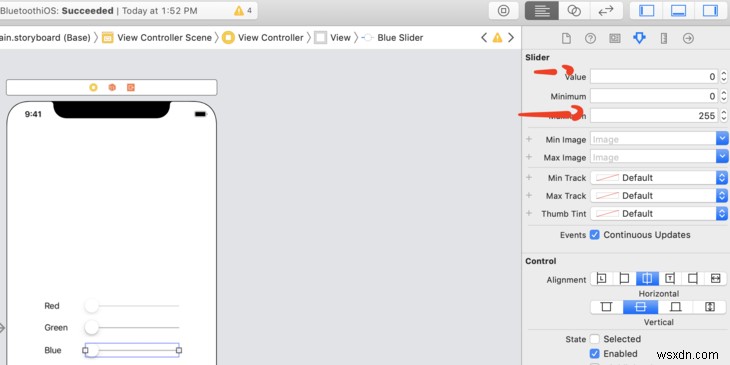Viewport: 730px width, 365px height.
Task: Set vertical alignment to center
Action: click(x=641, y=307)
